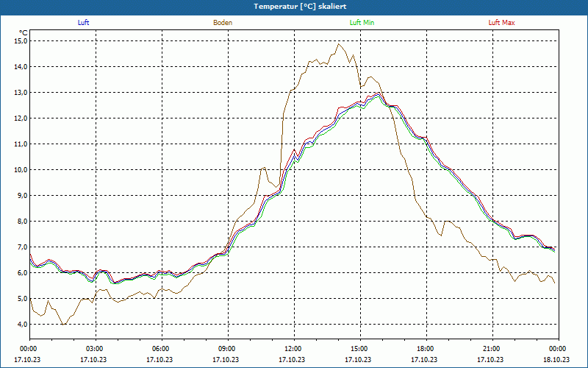Click the 12,0 y-axis value

21,118
